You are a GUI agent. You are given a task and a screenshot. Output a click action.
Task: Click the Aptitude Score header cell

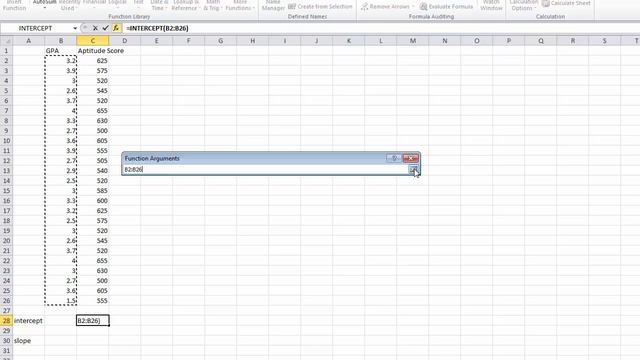[93, 51]
